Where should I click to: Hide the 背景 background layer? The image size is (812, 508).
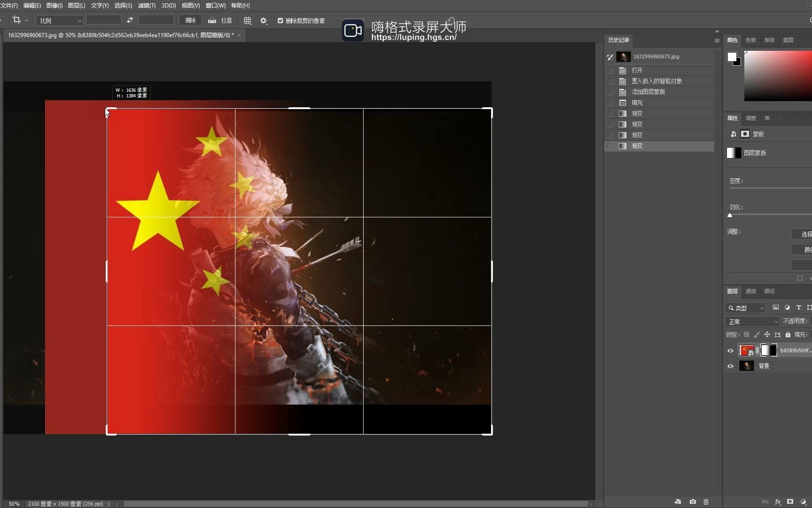[730, 366]
